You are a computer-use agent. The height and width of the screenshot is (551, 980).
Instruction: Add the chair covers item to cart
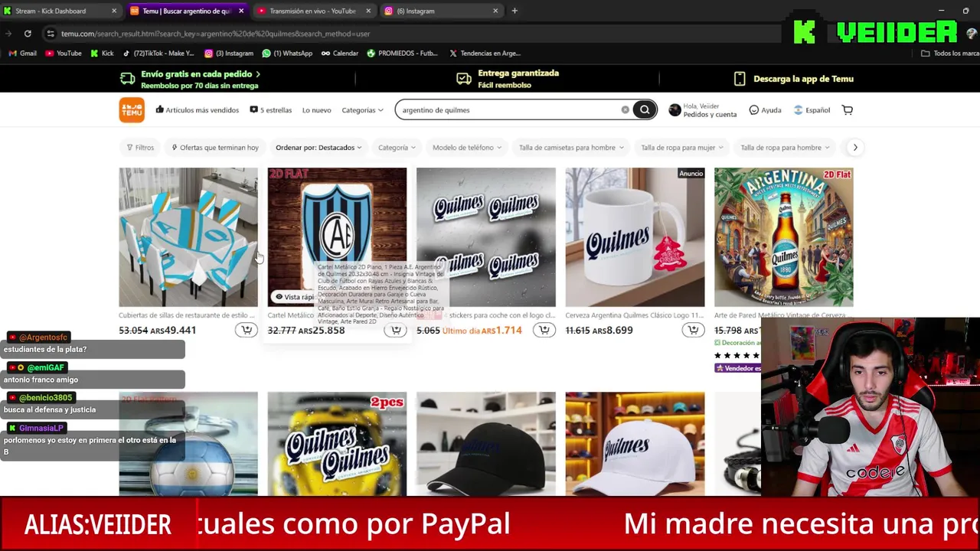click(x=247, y=330)
